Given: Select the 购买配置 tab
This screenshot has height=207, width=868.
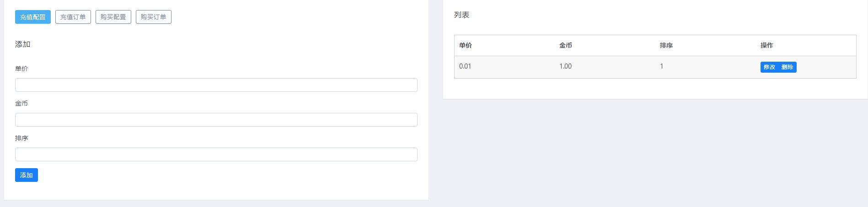Looking at the screenshot, I should (113, 17).
